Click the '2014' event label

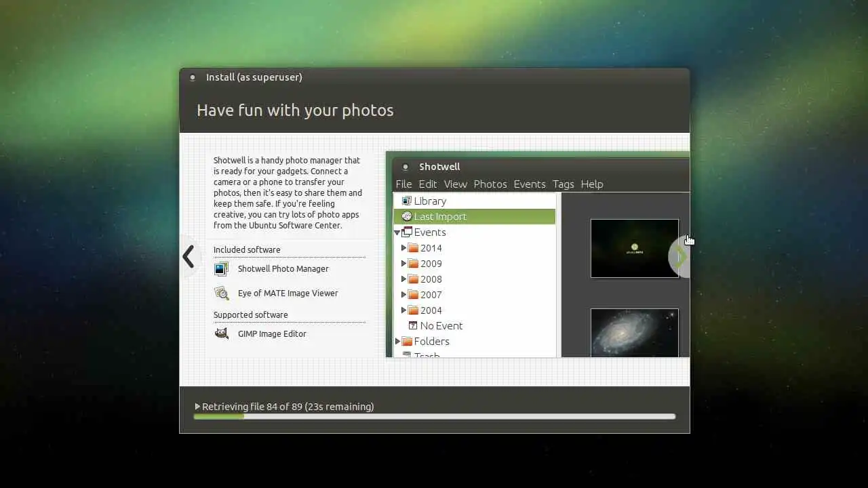click(x=431, y=248)
